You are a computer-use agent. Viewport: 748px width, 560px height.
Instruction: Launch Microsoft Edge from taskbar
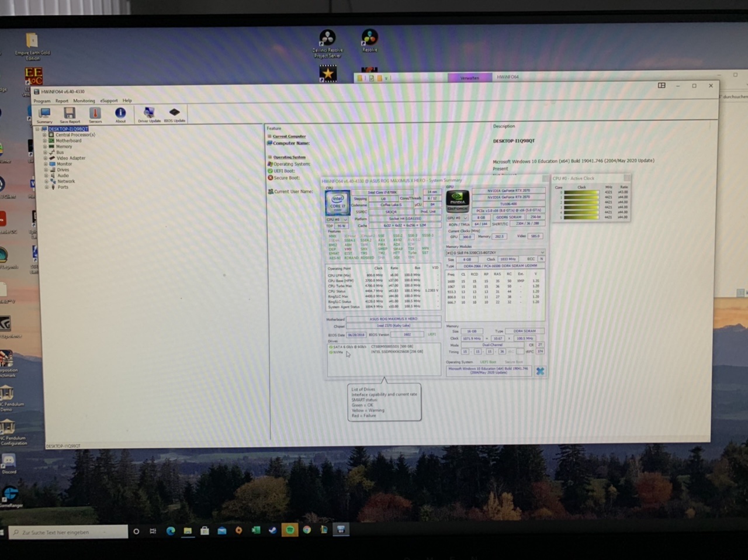(x=171, y=531)
